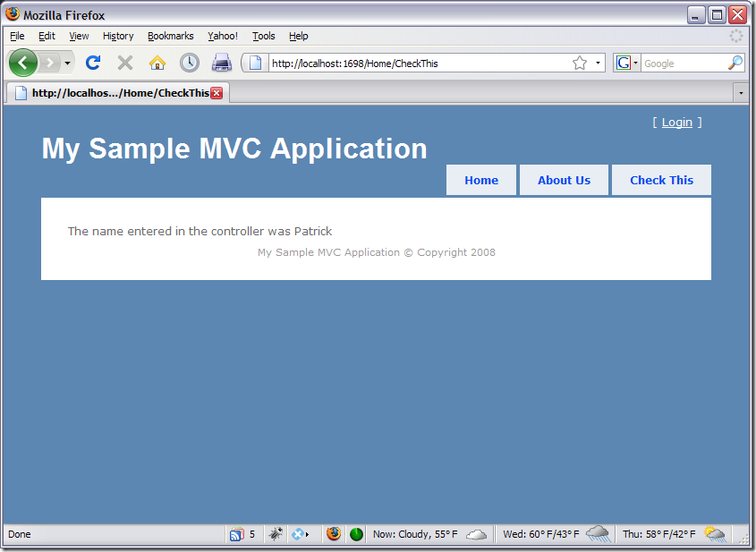The image size is (756, 552).
Task: Open the History clock icon
Action: coord(189,63)
